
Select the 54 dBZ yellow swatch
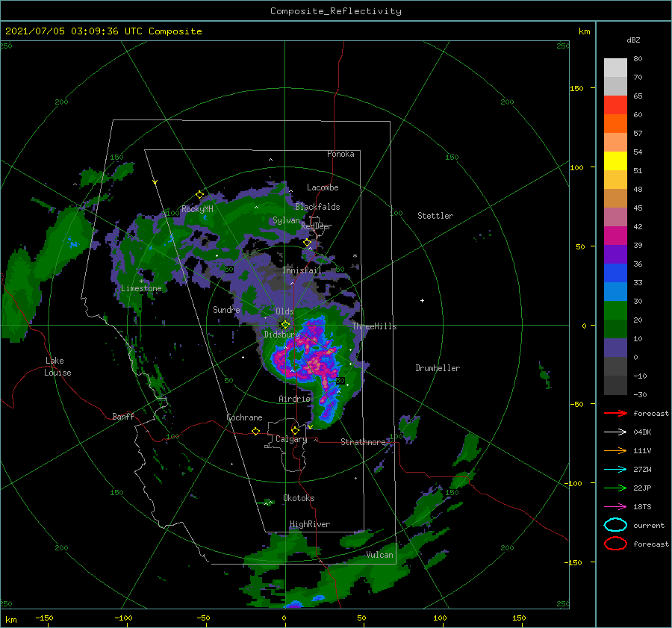click(615, 161)
